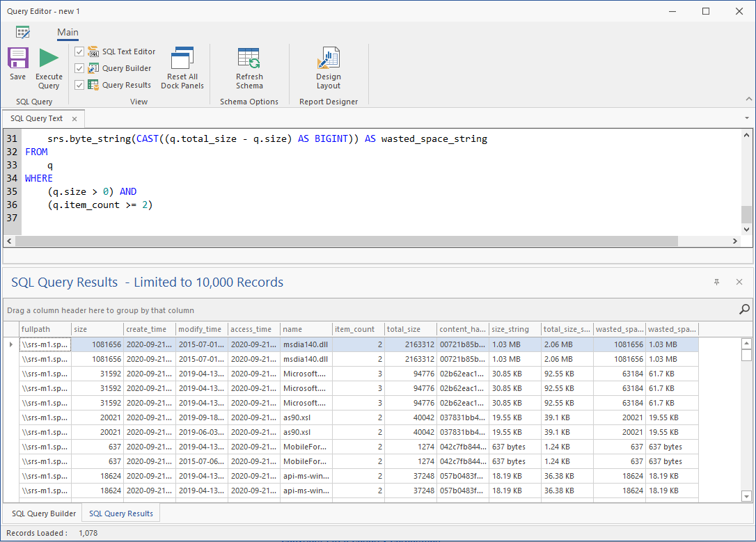Toggle the SQL Text Editor checkbox
Image resolution: width=756 pixels, height=542 pixels.
(79, 51)
